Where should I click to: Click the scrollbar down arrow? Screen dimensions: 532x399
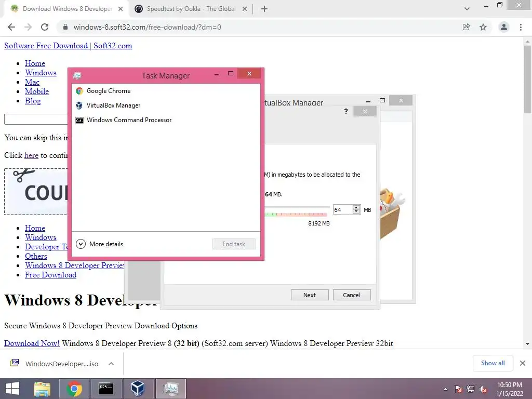pos(527,344)
